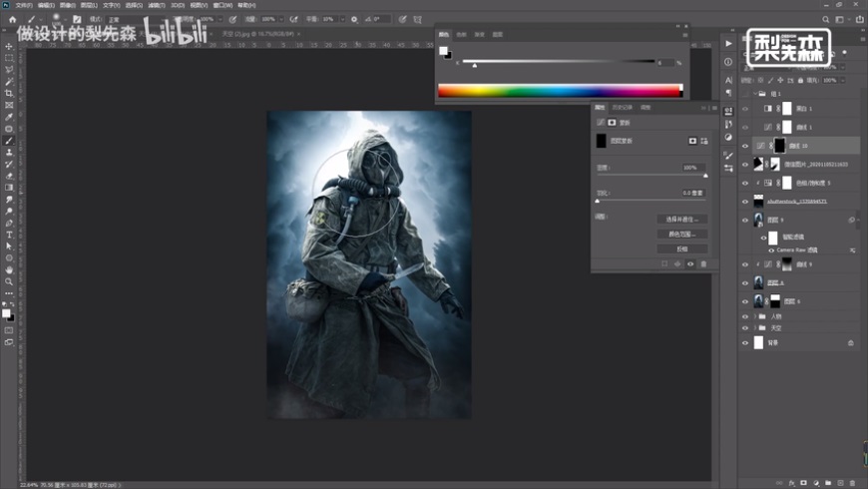Hide the 微信图片_20201105211633 layer
868x489 pixels.
click(x=745, y=165)
